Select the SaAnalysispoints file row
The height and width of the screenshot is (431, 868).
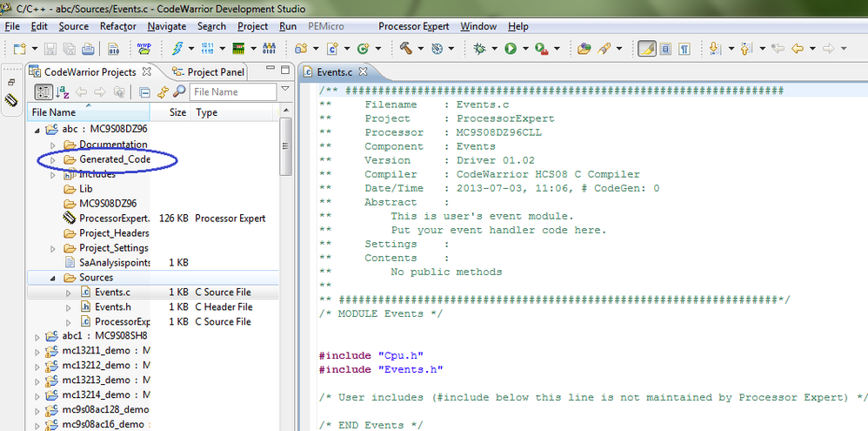tap(153, 263)
